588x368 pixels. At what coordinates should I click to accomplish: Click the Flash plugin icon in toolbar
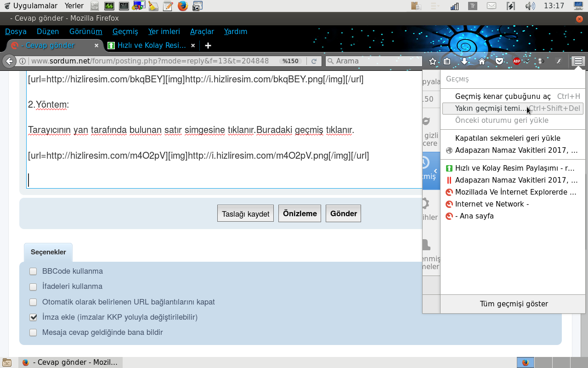coord(559,61)
